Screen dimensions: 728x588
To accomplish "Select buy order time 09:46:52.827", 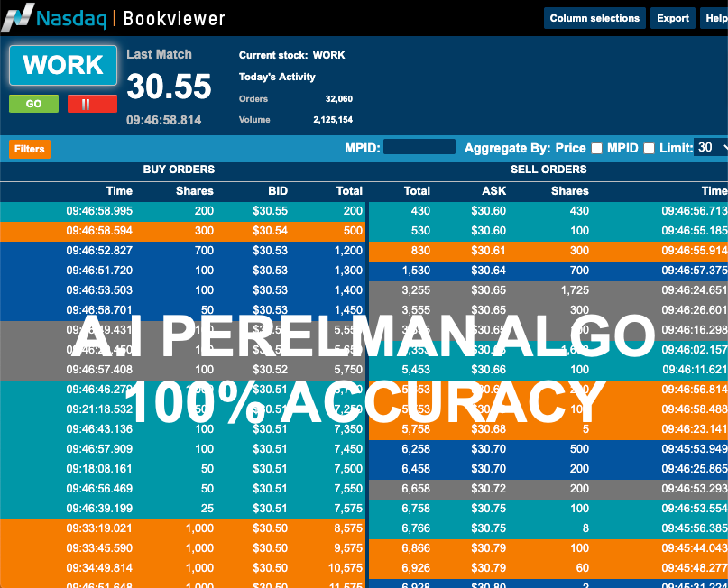I will point(99,251).
